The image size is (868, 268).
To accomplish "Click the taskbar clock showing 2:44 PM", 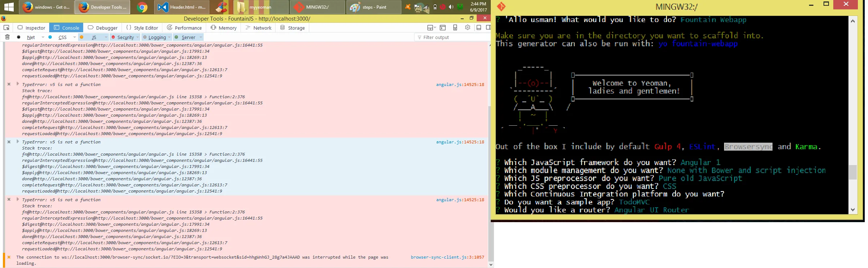I will pos(478,7).
